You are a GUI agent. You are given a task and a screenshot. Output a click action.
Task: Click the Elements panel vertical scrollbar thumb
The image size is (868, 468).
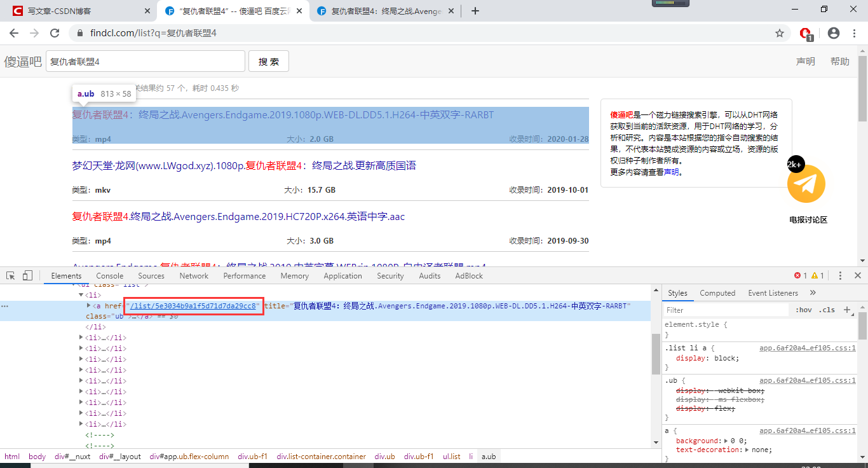click(656, 354)
